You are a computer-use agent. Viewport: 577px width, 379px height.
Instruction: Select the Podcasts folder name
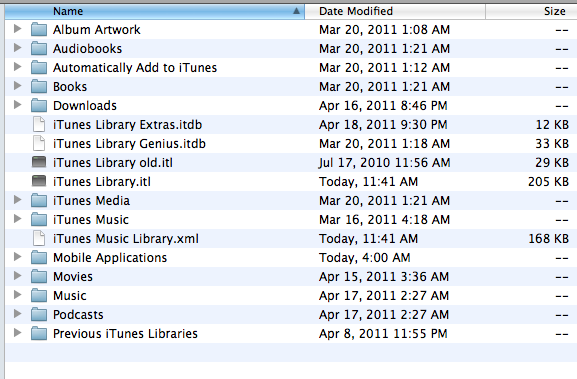(x=78, y=315)
